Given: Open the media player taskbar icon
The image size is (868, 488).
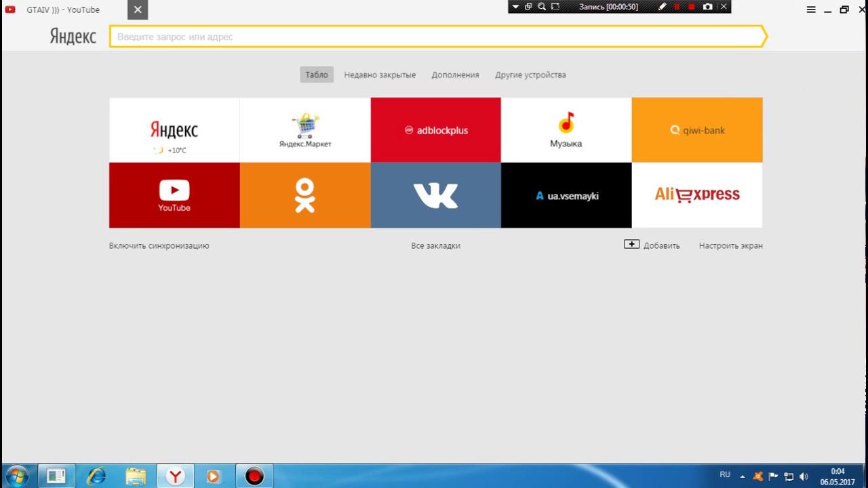Looking at the screenshot, I should click(x=214, y=476).
